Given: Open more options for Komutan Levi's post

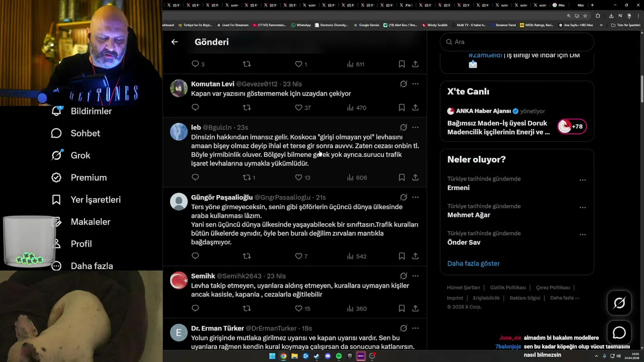Looking at the screenshot, I should (415, 84).
